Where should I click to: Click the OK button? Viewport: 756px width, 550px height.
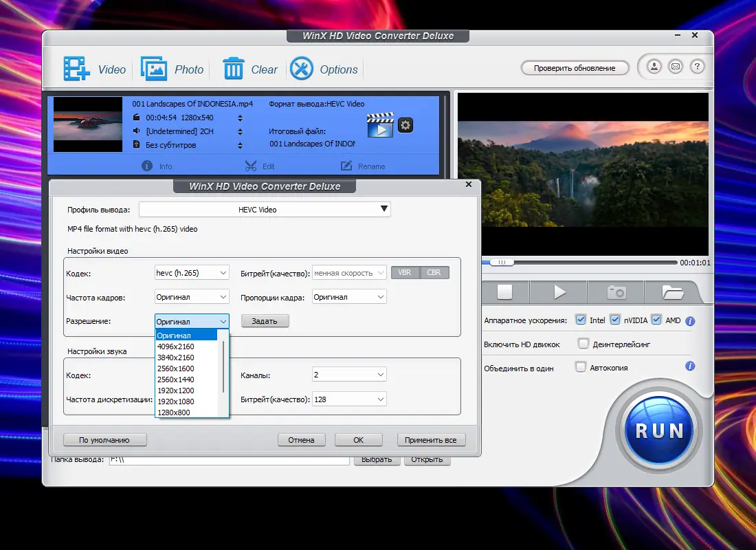coord(358,440)
